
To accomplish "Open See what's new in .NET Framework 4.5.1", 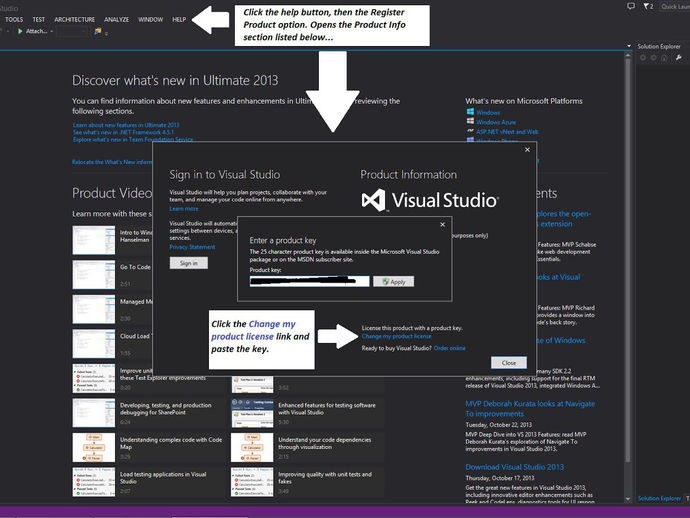I will coord(123,132).
